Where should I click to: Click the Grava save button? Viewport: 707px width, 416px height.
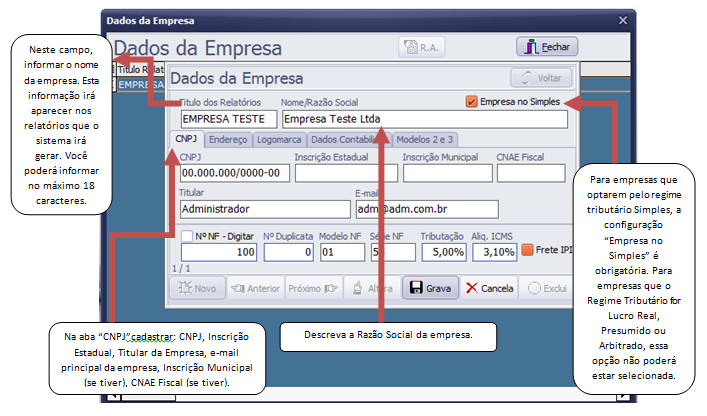pyautogui.click(x=431, y=288)
